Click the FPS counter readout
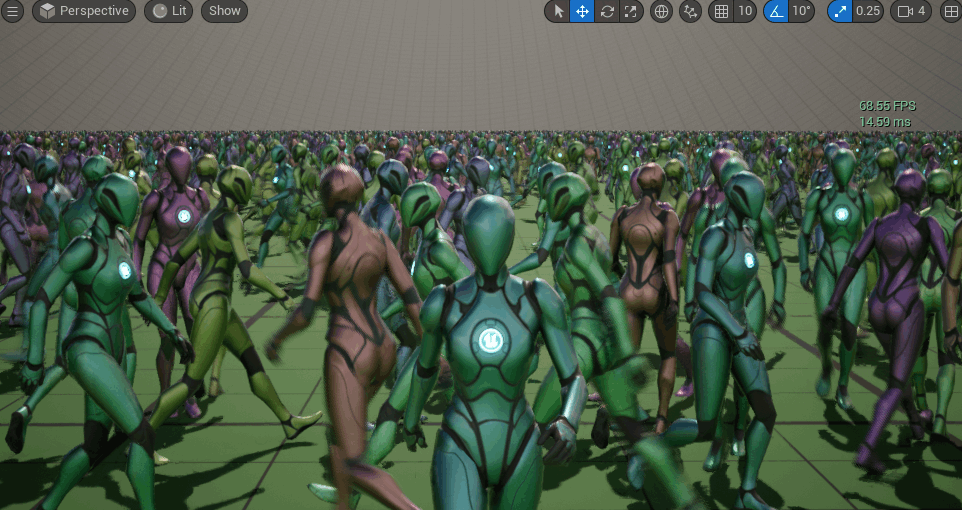The image size is (962, 510). (x=887, y=105)
